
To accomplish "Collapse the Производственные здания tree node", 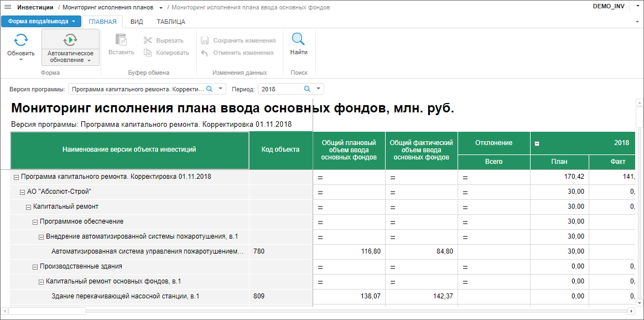I will click(x=35, y=267).
